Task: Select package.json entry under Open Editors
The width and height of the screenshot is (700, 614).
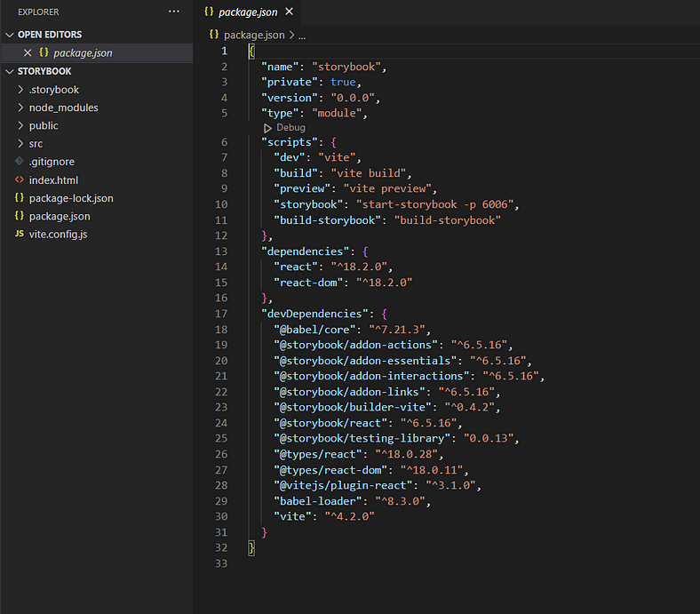Action: (x=97, y=52)
